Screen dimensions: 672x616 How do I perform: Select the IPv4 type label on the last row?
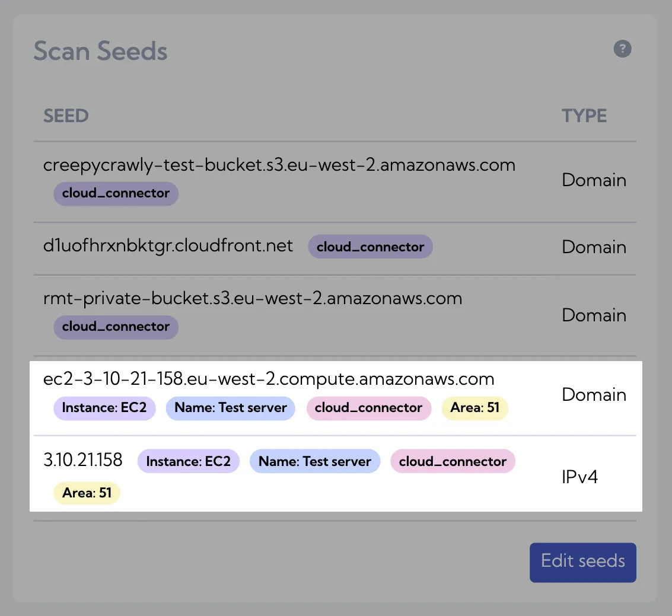579,476
